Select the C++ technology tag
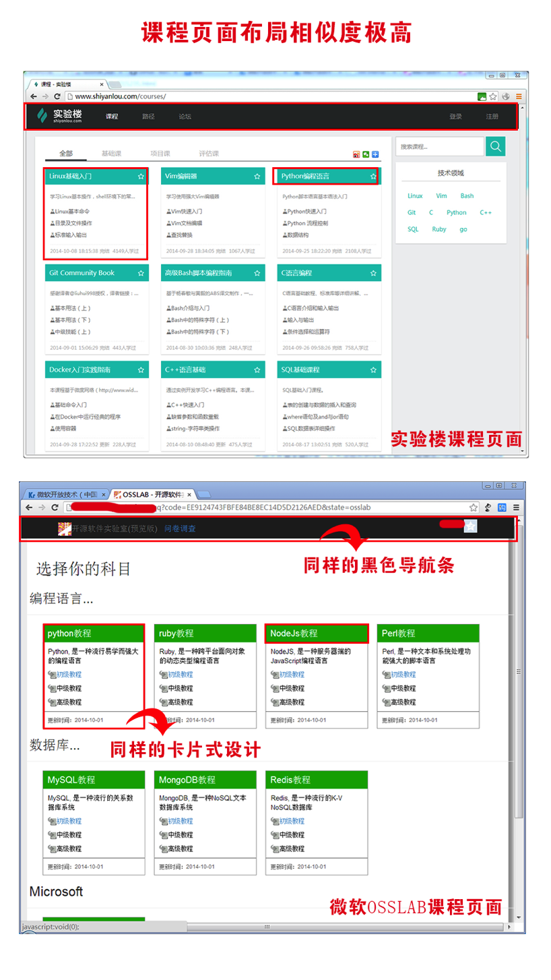Image resolution: width=551 pixels, height=980 pixels. pyautogui.click(x=486, y=212)
